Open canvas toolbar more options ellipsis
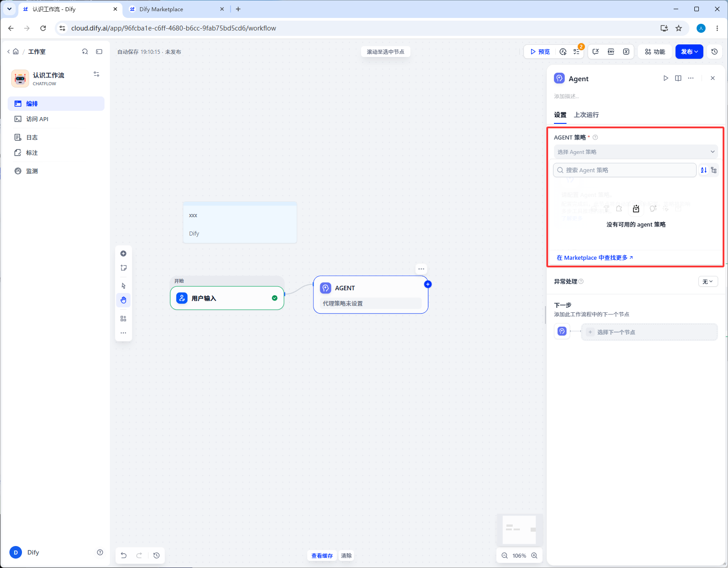The image size is (728, 568). click(123, 333)
